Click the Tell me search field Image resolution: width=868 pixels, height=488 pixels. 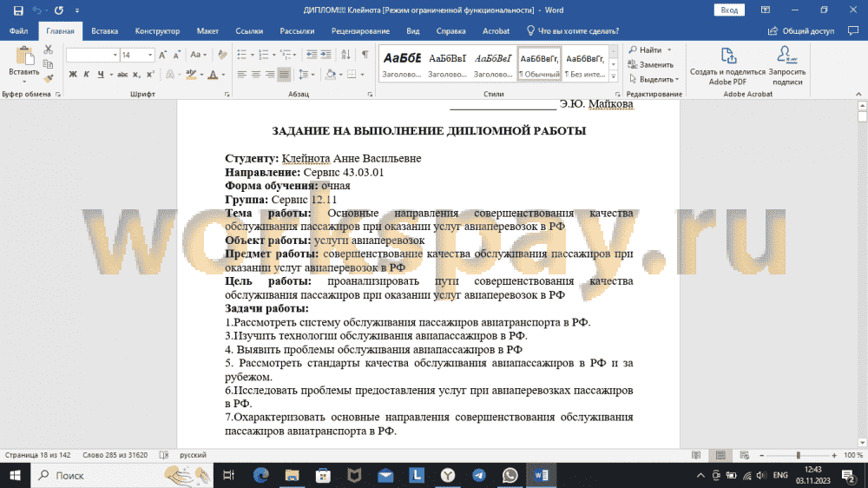click(x=572, y=31)
